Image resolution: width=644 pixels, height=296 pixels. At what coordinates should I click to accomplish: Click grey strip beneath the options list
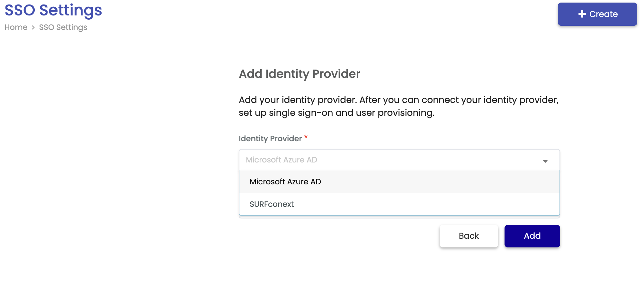[399, 217]
